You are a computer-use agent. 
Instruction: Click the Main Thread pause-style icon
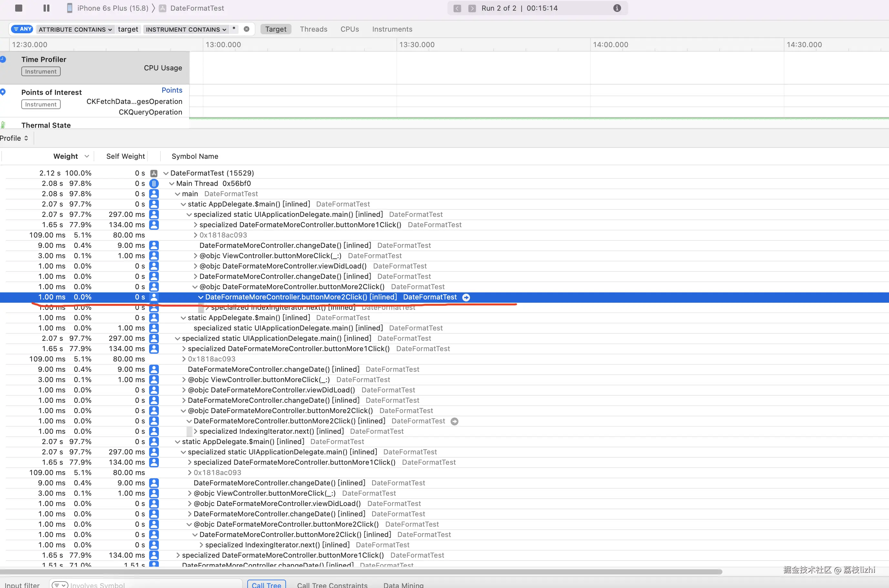[x=154, y=183]
